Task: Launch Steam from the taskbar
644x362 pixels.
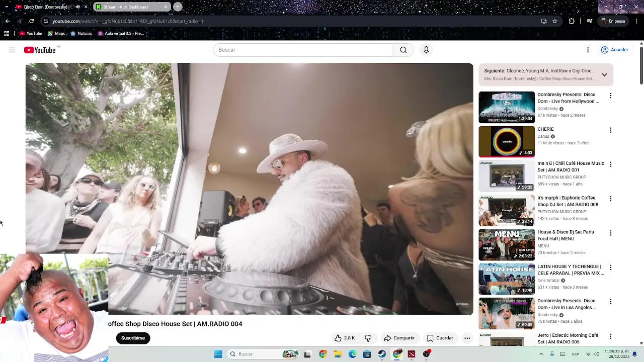Action: coord(382,354)
